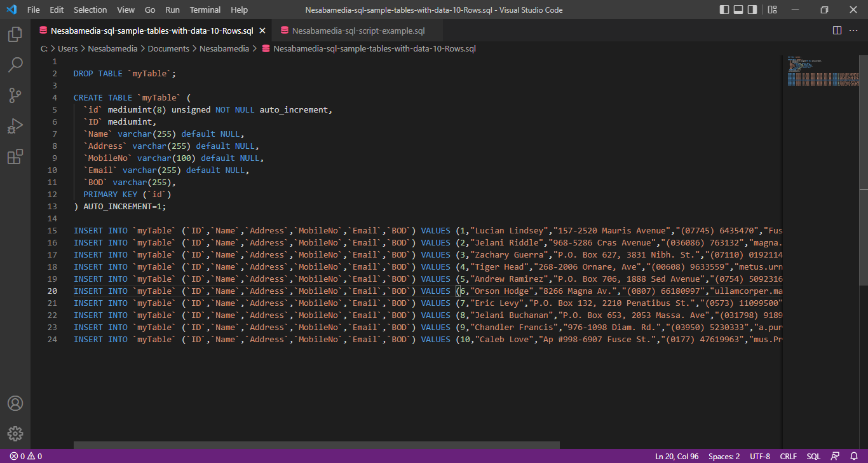This screenshot has height=463, width=868.
Task: Click the horizontal scrollbar of the editor
Action: [x=316, y=445]
